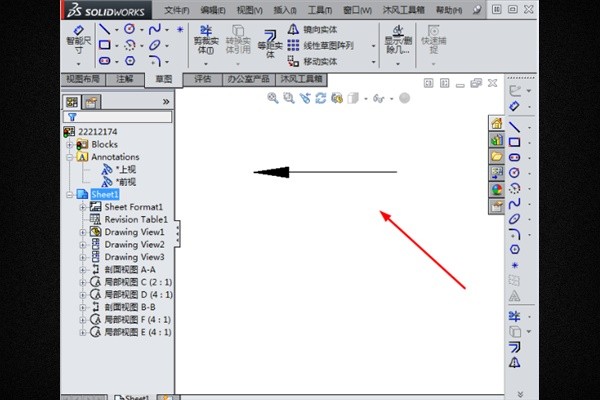Open the Appearances color ball task pane tab

click(x=497, y=189)
